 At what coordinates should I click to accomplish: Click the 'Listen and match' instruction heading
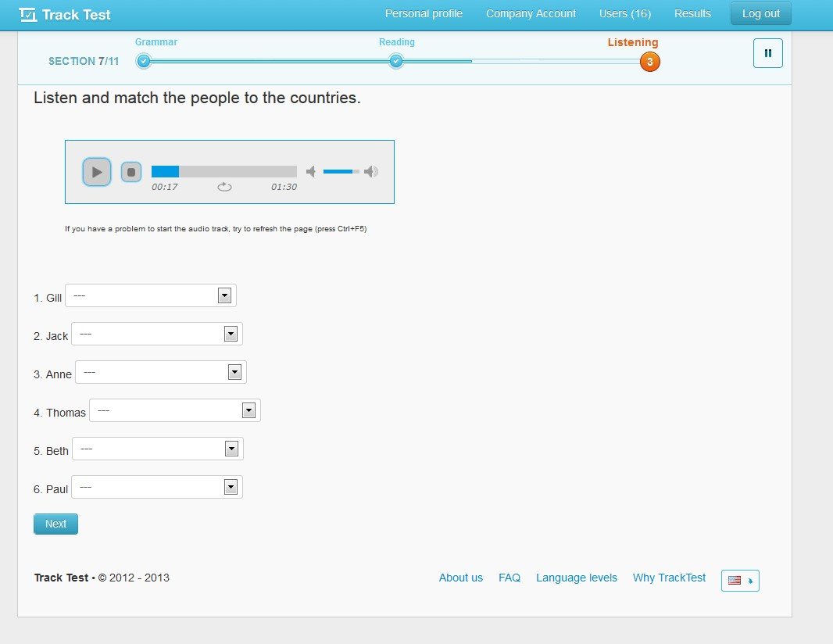(x=197, y=98)
